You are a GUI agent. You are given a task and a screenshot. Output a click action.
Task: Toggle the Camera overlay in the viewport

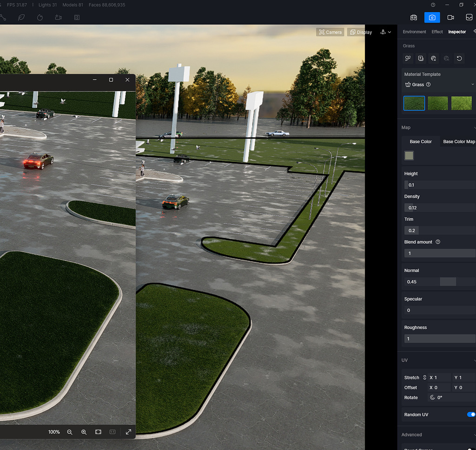(x=330, y=32)
